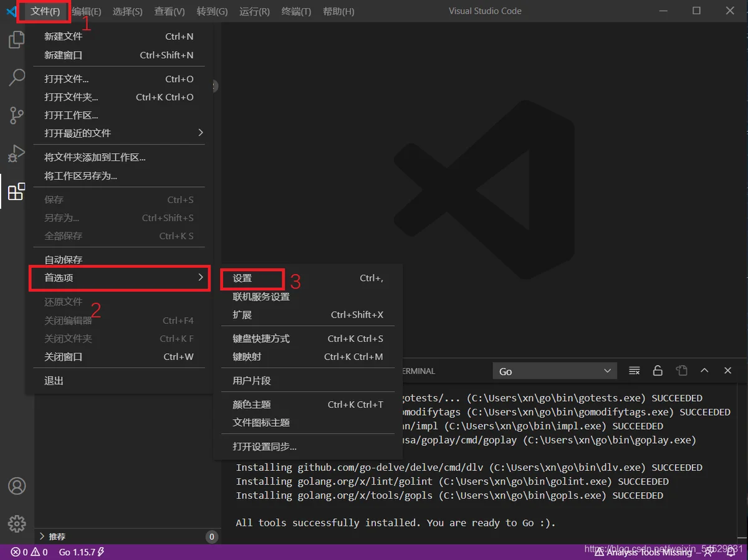748x560 pixels.
Task: Minimize the Visual Studio Code window
Action: coord(664,11)
